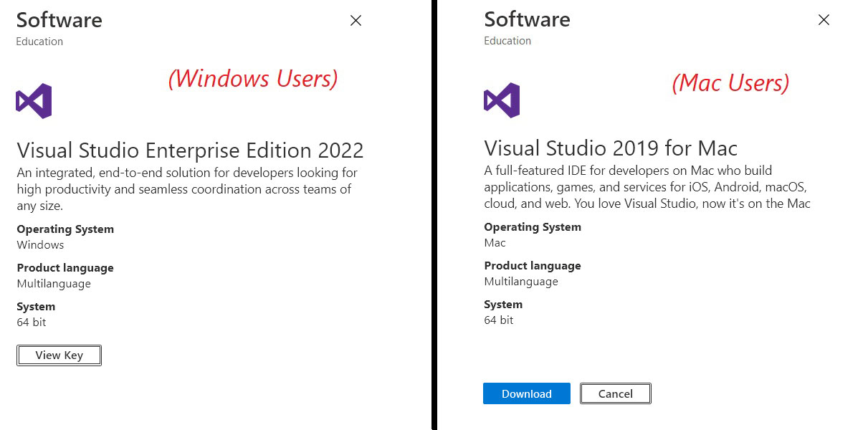Viewport: 868px width, 430px height.
Task: Select the Visual Studio Enterprise Edition 2022 title
Action: point(189,150)
